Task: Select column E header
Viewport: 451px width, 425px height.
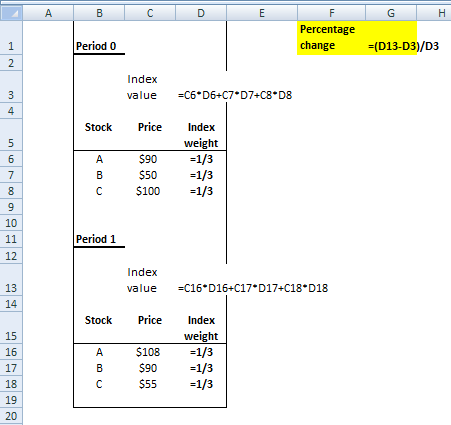Action: (262, 13)
